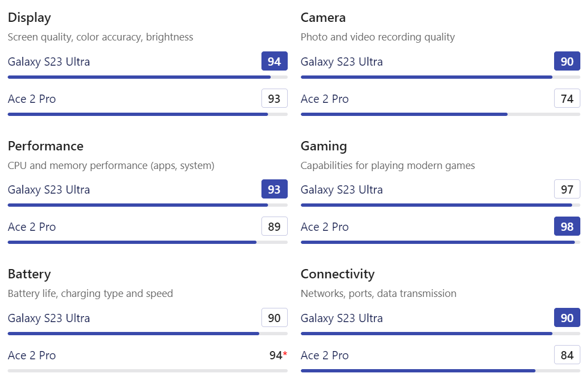Click Ace 2 Pro's Camera score 74

point(567,99)
